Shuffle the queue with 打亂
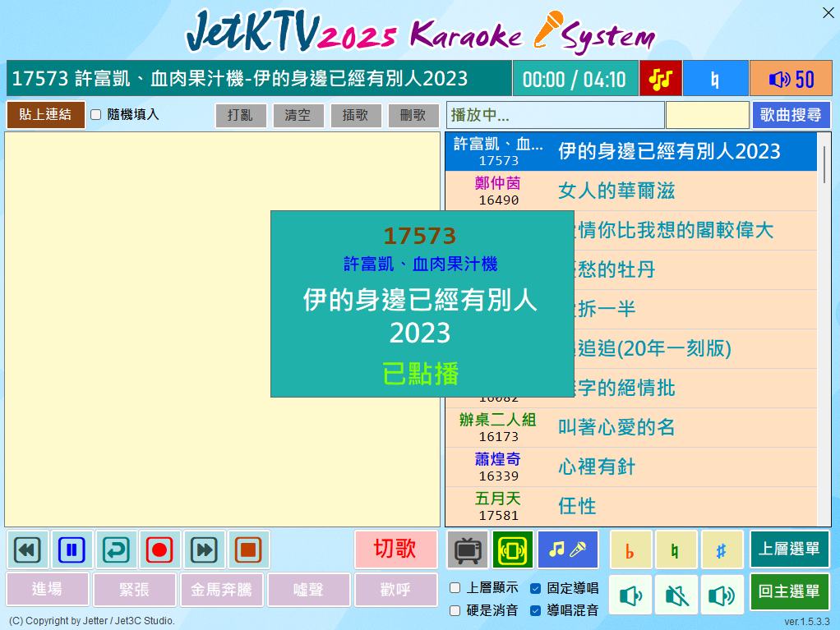This screenshot has width=840, height=630. (x=241, y=115)
